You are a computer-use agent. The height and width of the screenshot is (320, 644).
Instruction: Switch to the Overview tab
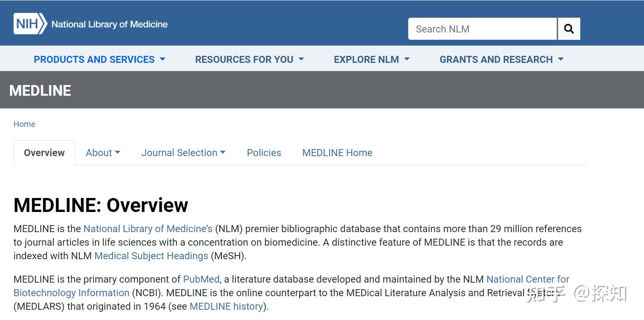44,152
